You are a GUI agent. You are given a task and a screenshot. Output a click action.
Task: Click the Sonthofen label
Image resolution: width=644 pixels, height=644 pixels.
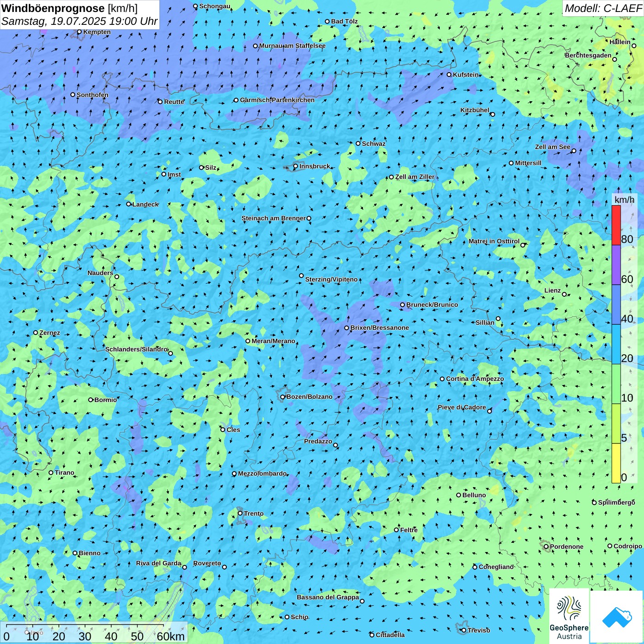[92, 95]
